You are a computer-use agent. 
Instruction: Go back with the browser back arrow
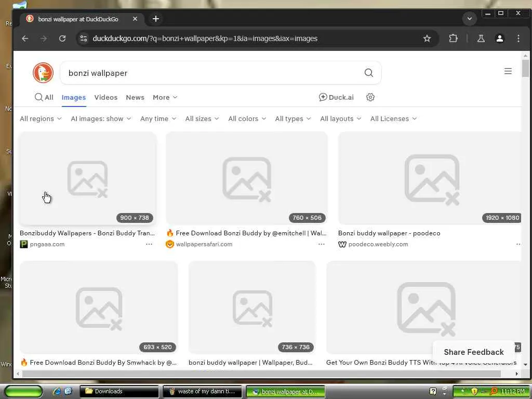coord(25,38)
